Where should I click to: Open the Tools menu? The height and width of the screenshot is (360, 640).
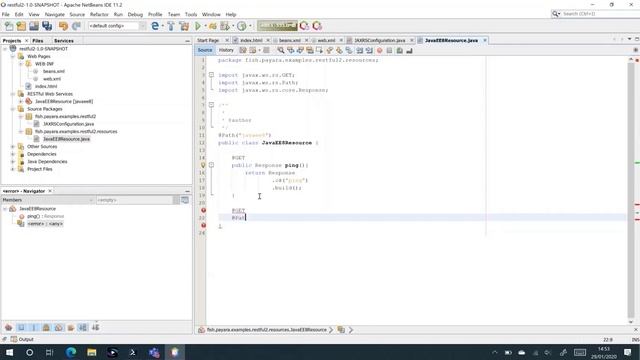[x=191, y=14]
